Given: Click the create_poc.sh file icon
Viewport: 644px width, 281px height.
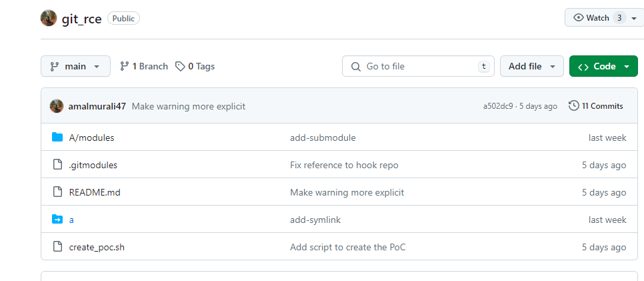Looking at the screenshot, I should pos(57,247).
